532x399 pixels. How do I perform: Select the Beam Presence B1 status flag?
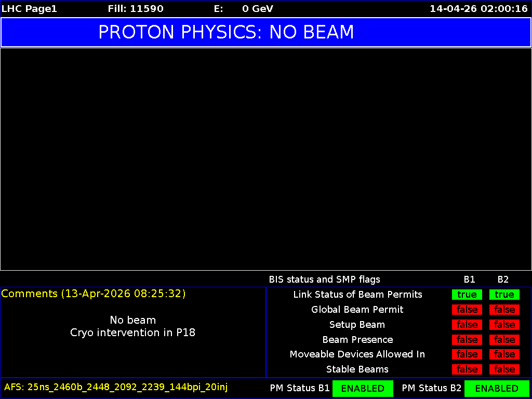click(467, 339)
